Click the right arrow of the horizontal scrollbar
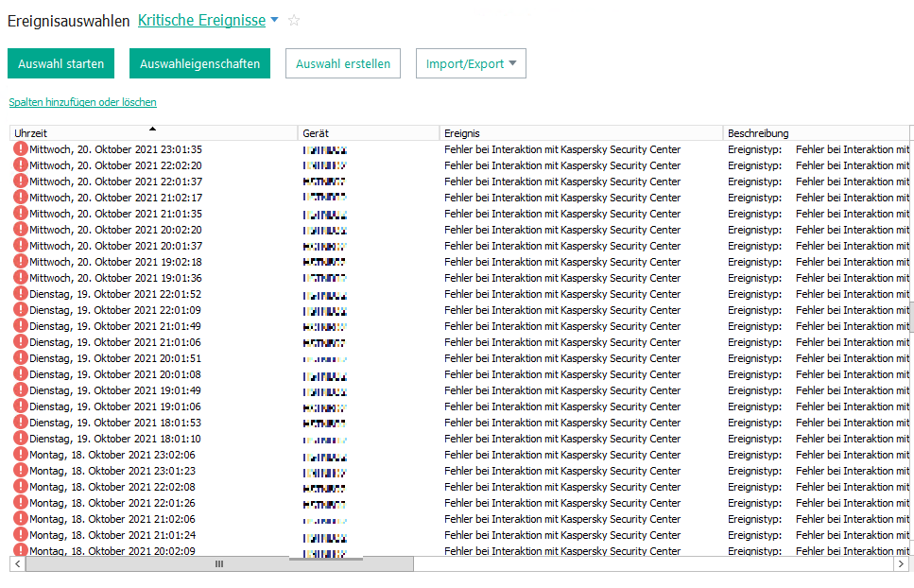 tap(901, 564)
